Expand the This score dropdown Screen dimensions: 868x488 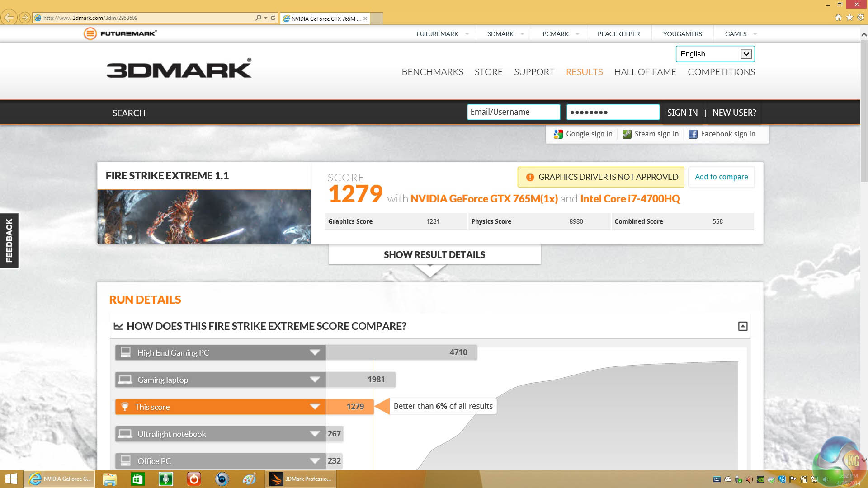(315, 407)
